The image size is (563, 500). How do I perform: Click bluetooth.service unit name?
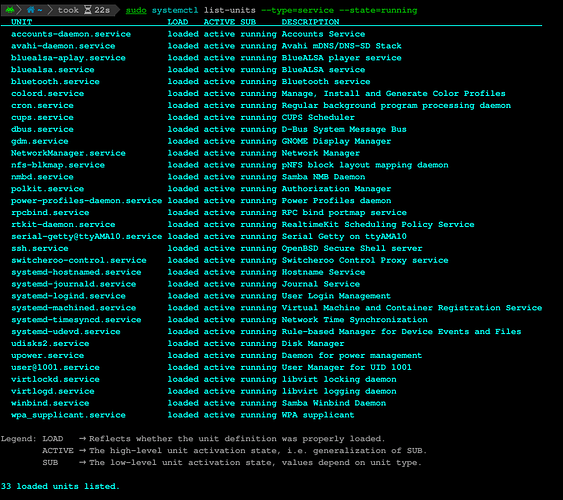[x=55, y=81]
